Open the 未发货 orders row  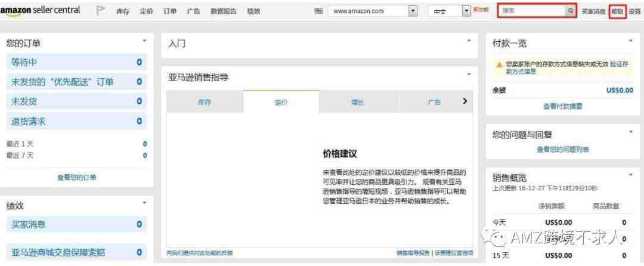tap(76, 101)
